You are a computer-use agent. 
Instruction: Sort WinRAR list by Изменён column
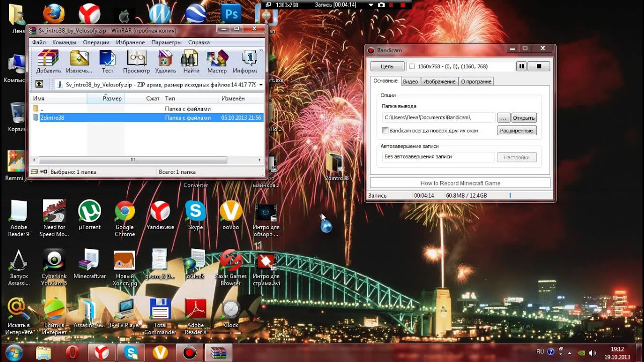pyautogui.click(x=240, y=99)
